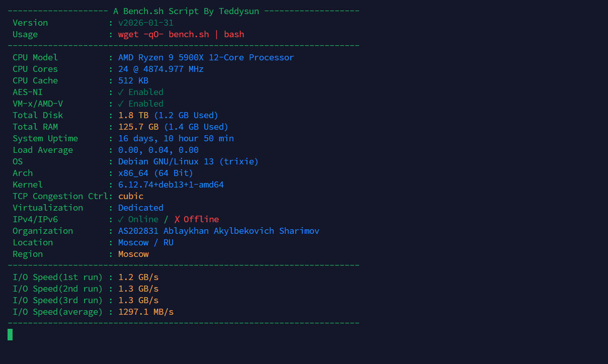Click the uptime '16 days, 10 hour 50 min'
Viewport: 608px width, 364px height.
pyautogui.click(x=176, y=138)
